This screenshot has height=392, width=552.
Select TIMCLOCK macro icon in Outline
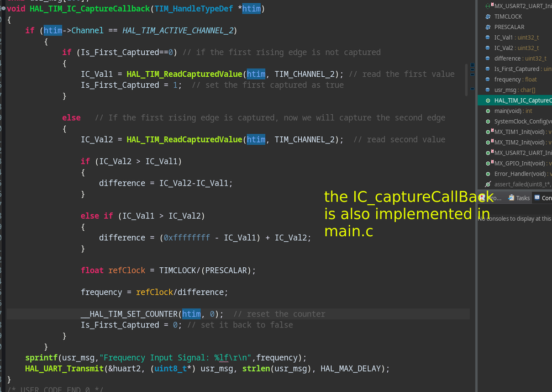[x=488, y=17]
